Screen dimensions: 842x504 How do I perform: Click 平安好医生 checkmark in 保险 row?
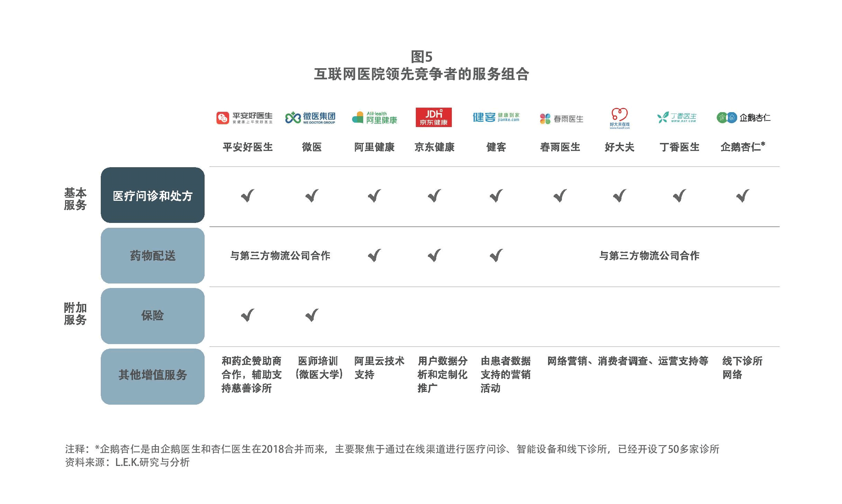coord(248,315)
